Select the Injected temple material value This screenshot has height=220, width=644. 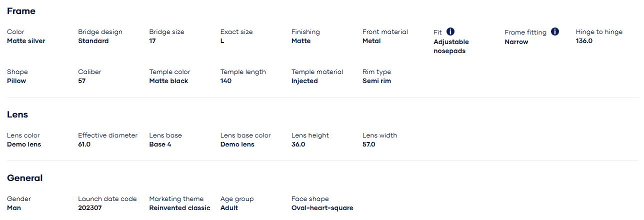click(x=304, y=81)
